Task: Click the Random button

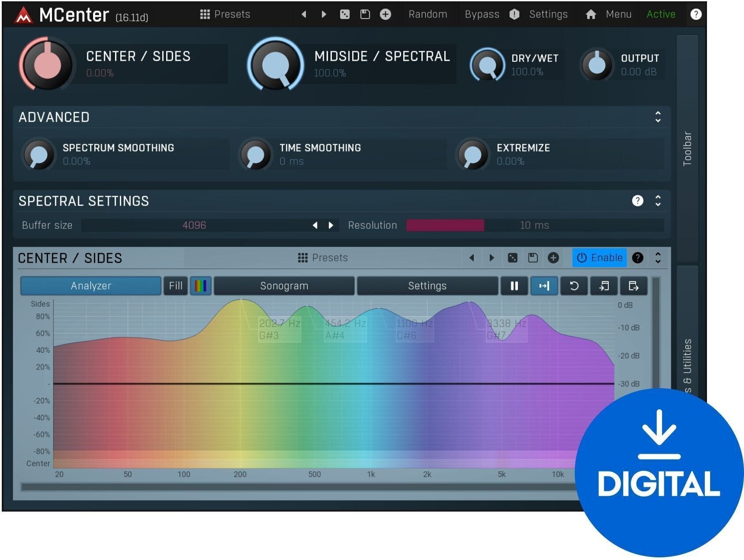Action: tap(428, 15)
